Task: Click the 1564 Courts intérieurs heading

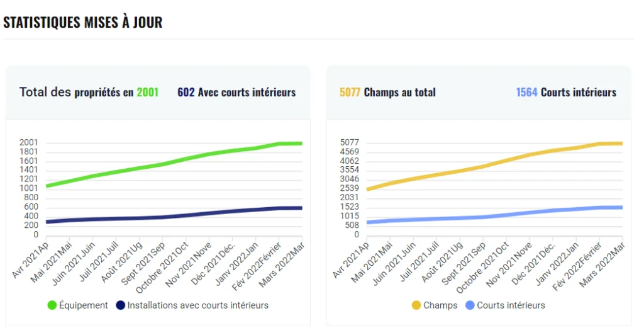Action: click(566, 93)
